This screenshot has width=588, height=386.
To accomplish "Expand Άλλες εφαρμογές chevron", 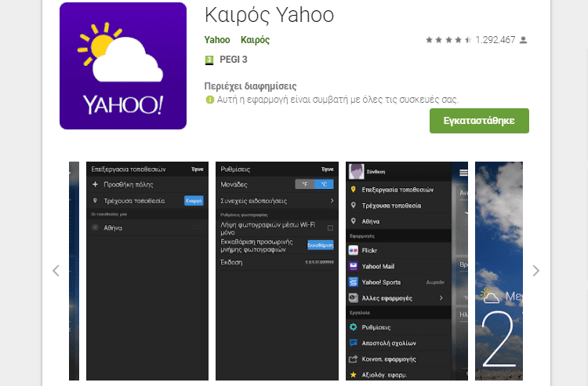I will tap(441, 298).
